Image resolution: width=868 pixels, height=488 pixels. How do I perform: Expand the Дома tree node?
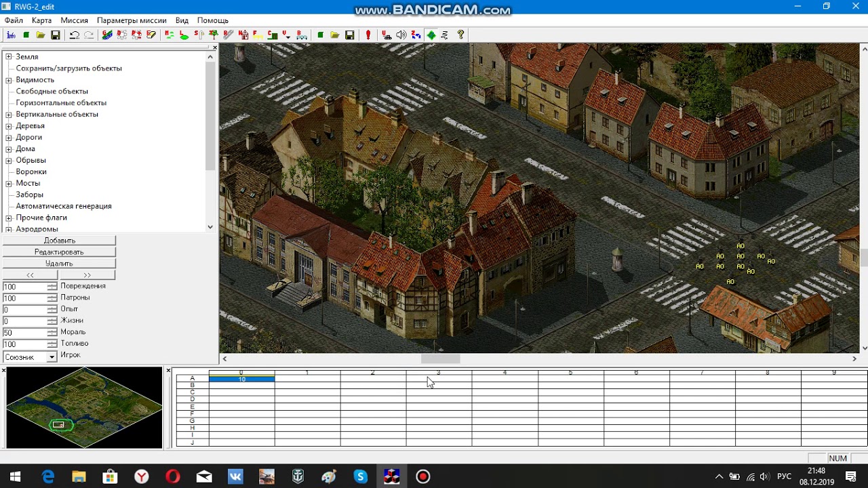9,149
